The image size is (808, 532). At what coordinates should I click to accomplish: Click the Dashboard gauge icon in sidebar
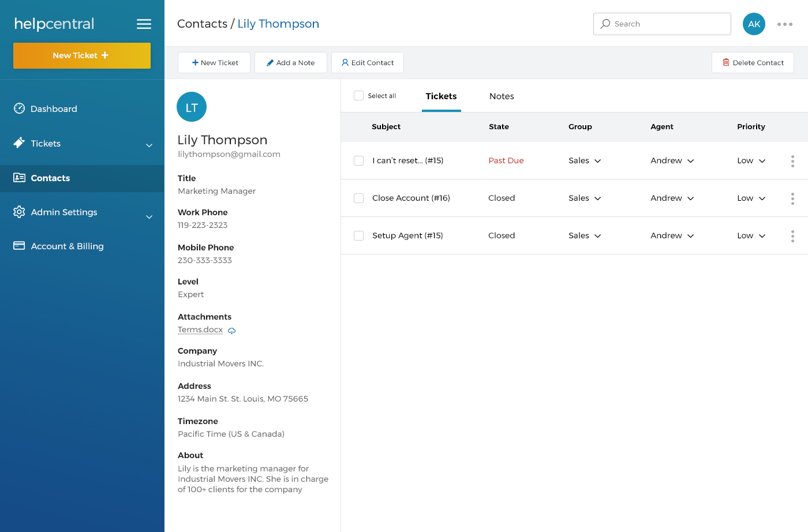click(20, 108)
